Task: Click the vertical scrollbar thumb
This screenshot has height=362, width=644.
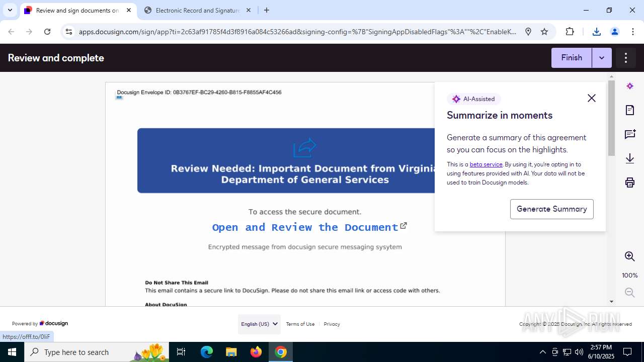Action: pyautogui.click(x=611, y=118)
